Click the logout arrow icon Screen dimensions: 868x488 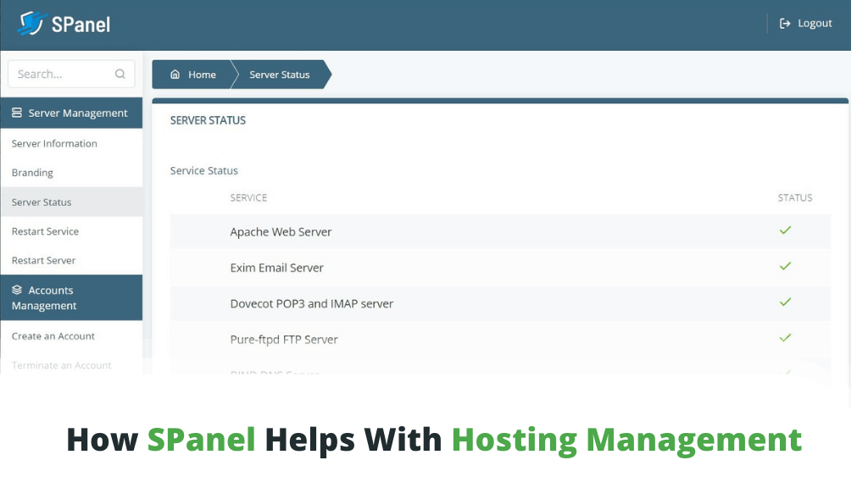pos(784,23)
